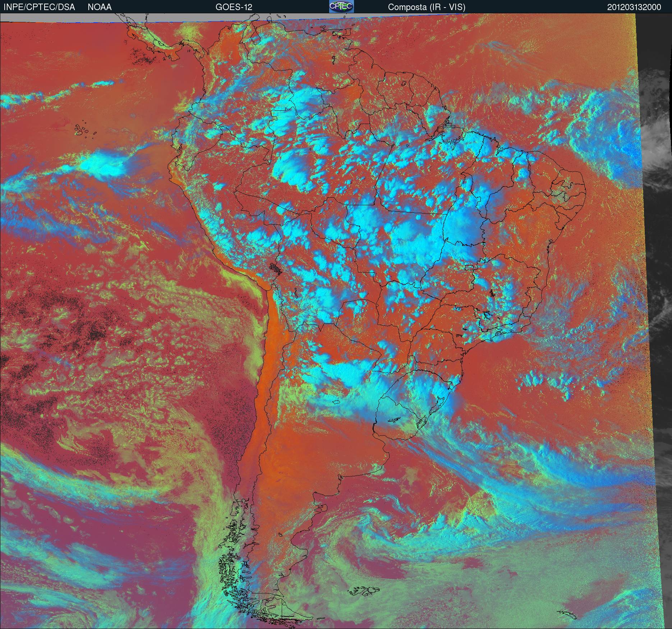Viewport: 672px width, 629px height.
Task: Click the 201203132000 timestamp
Action: pyautogui.click(x=634, y=7)
